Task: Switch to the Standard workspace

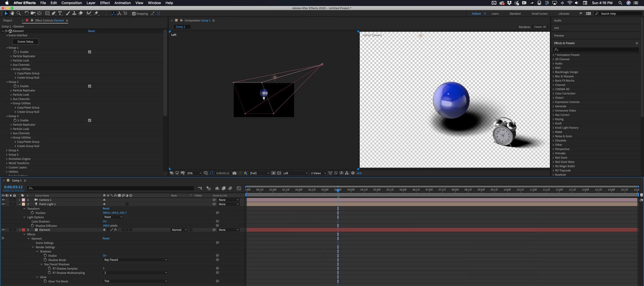Action: (x=515, y=14)
